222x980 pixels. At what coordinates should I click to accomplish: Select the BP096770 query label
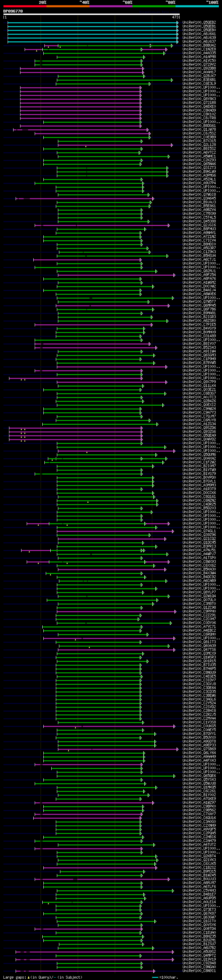tap(13, 11)
